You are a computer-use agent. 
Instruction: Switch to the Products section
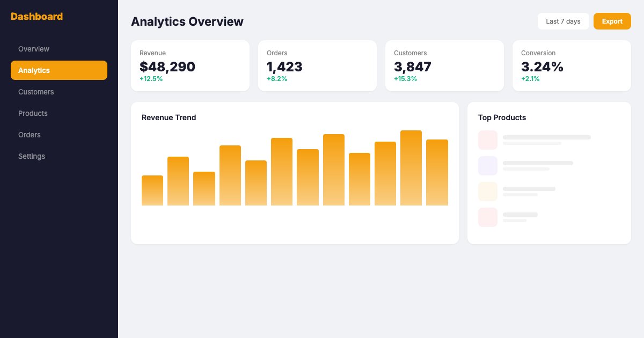[x=33, y=113]
